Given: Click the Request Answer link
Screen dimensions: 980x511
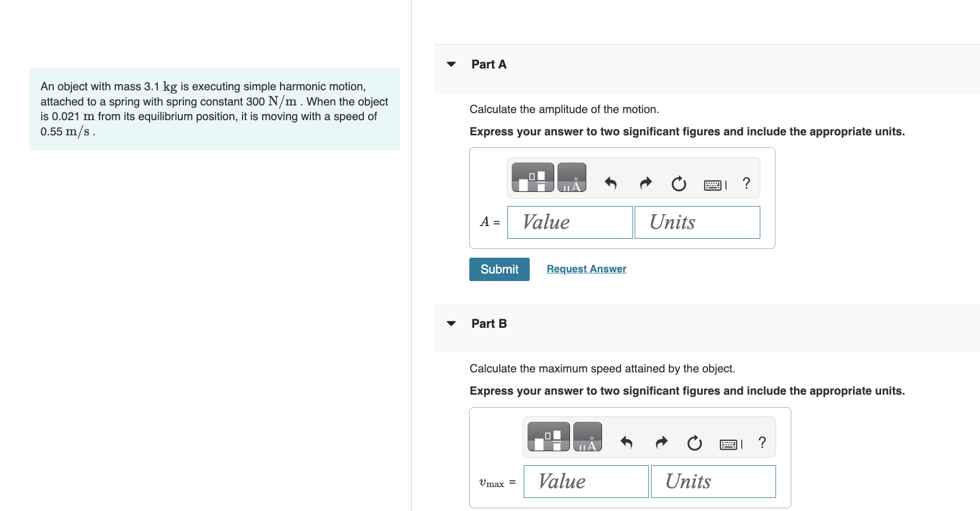Looking at the screenshot, I should pyautogui.click(x=586, y=269).
